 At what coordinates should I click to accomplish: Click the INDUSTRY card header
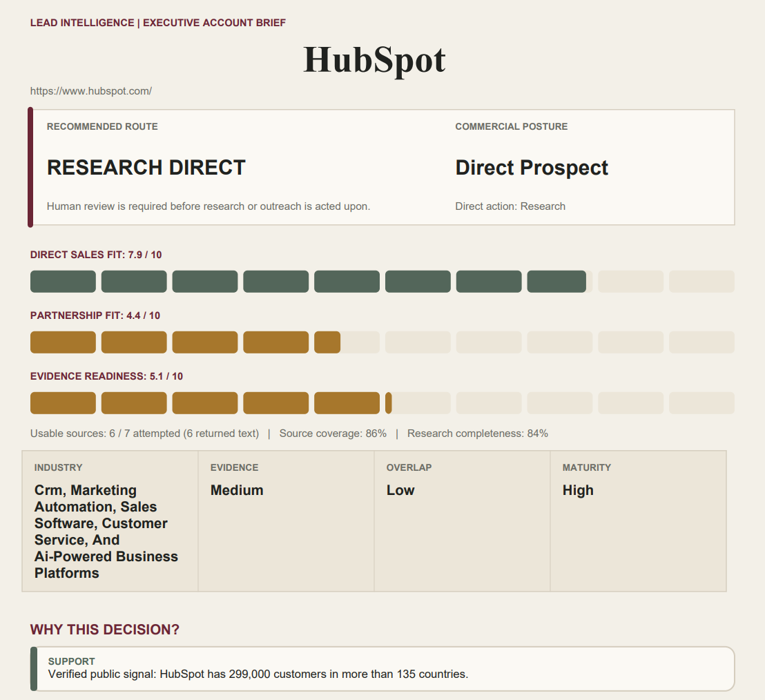point(59,467)
